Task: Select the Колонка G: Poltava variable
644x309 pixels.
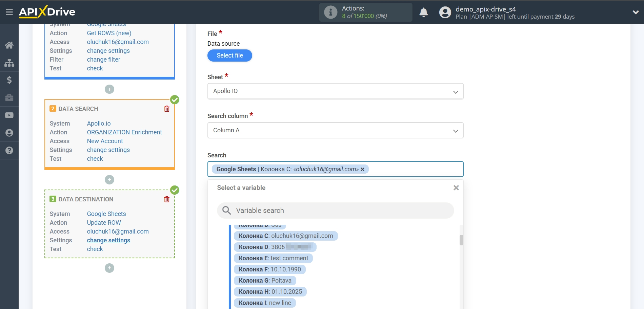Action: coord(264,280)
